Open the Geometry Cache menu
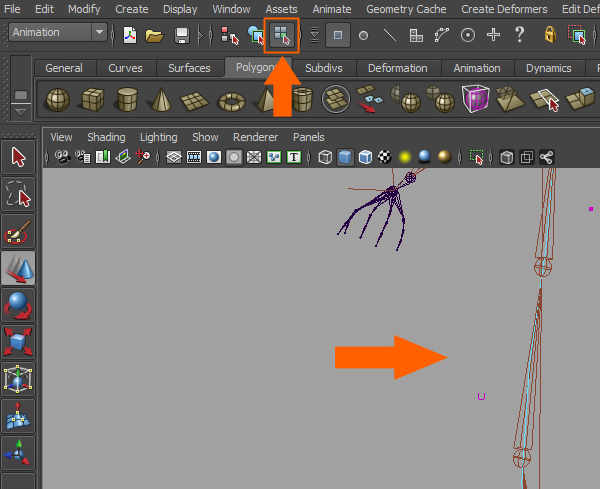 tap(406, 9)
